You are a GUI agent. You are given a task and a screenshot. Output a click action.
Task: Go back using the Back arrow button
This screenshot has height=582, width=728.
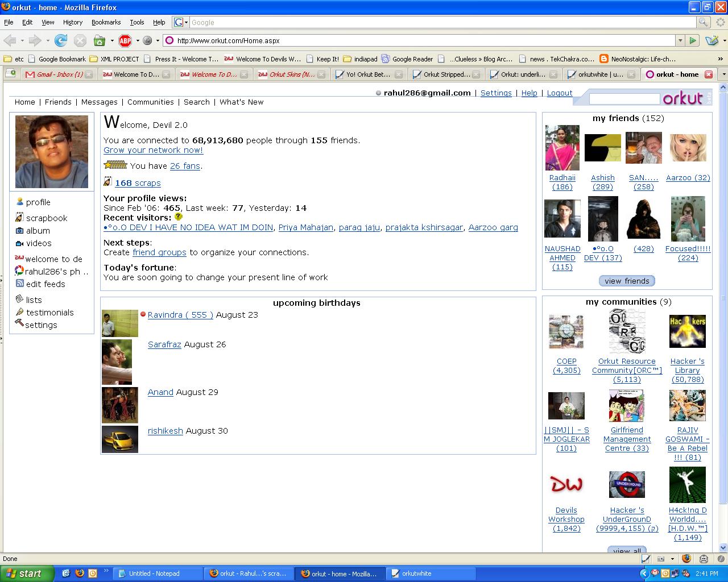tap(10, 40)
